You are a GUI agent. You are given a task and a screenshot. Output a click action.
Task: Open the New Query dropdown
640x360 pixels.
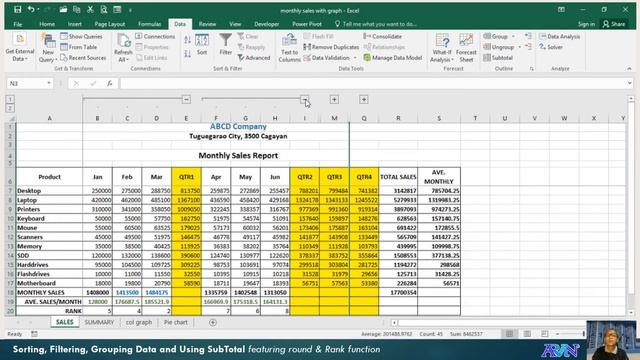point(48,48)
